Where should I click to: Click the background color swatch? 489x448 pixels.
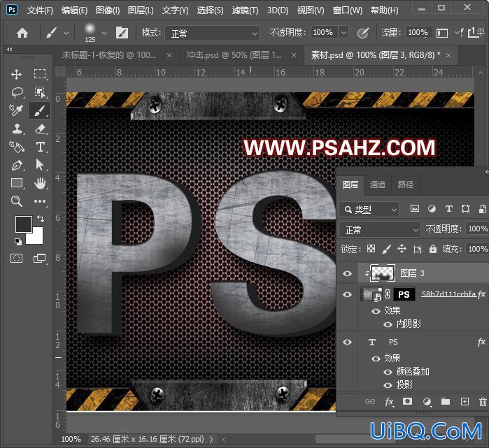pos(37,238)
